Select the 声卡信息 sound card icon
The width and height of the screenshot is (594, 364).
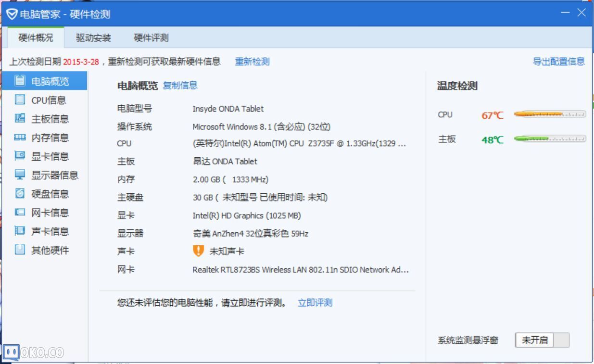point(20,231)
